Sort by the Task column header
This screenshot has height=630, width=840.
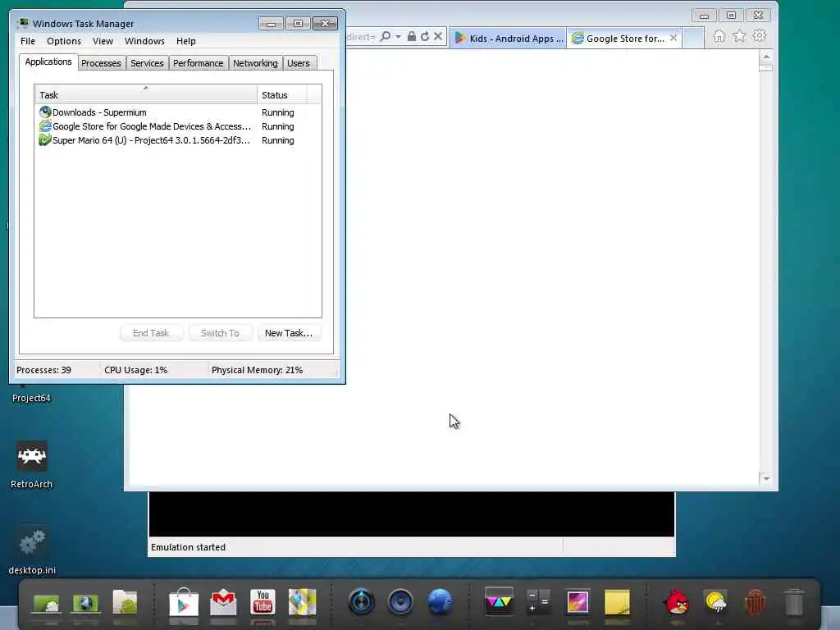tap(146, 95)
